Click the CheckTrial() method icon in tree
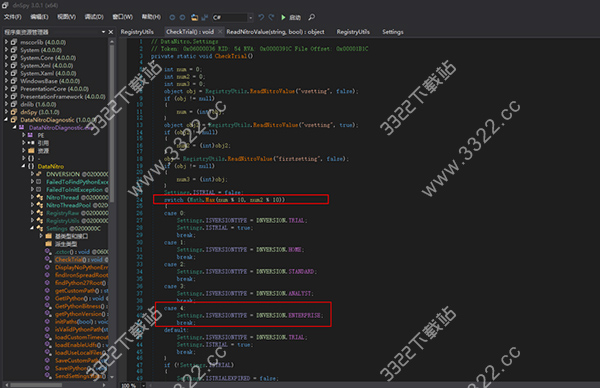600x388 pixels. pos(48,259)
